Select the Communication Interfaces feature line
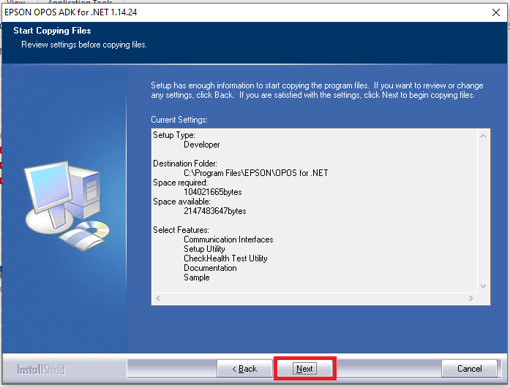The image size is (510, 387). coord(228,239)
